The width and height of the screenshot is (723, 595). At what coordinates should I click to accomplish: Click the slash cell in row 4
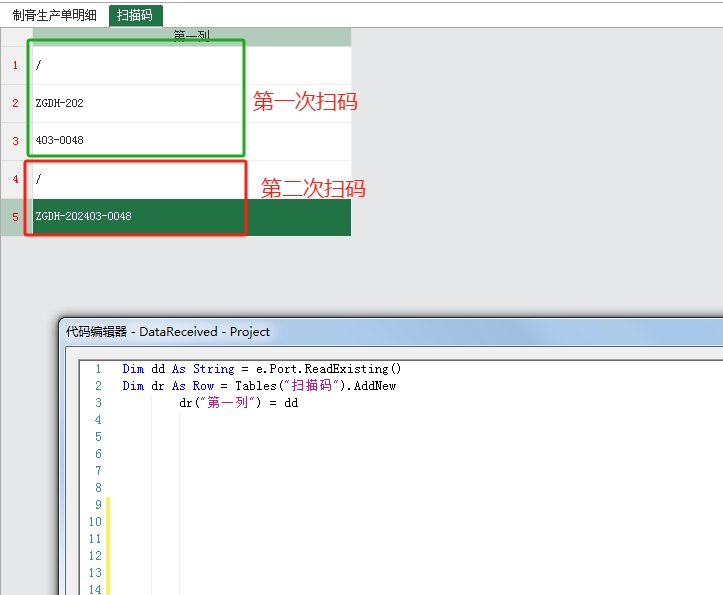pos(192,179)
